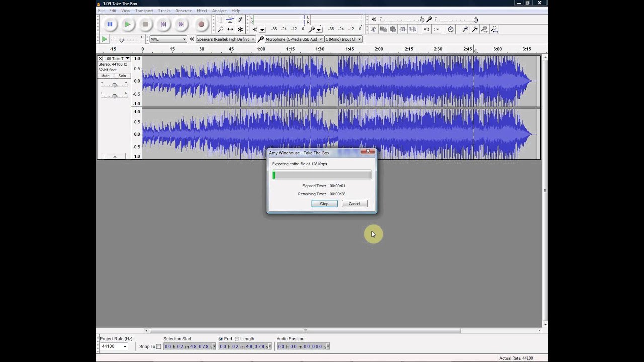Open the View menu
This screenshot has height=362, width=644.
126,11
